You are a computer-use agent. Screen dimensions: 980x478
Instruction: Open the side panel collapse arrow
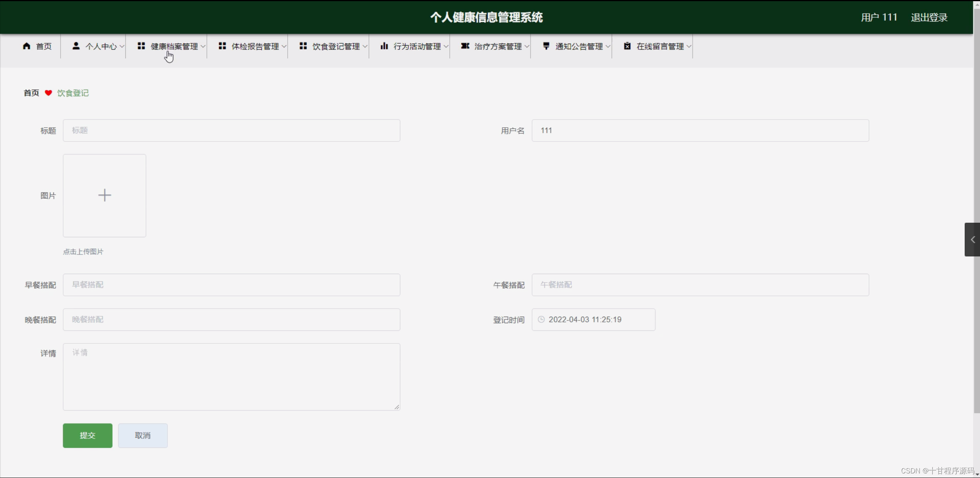(x=972, y=240)
